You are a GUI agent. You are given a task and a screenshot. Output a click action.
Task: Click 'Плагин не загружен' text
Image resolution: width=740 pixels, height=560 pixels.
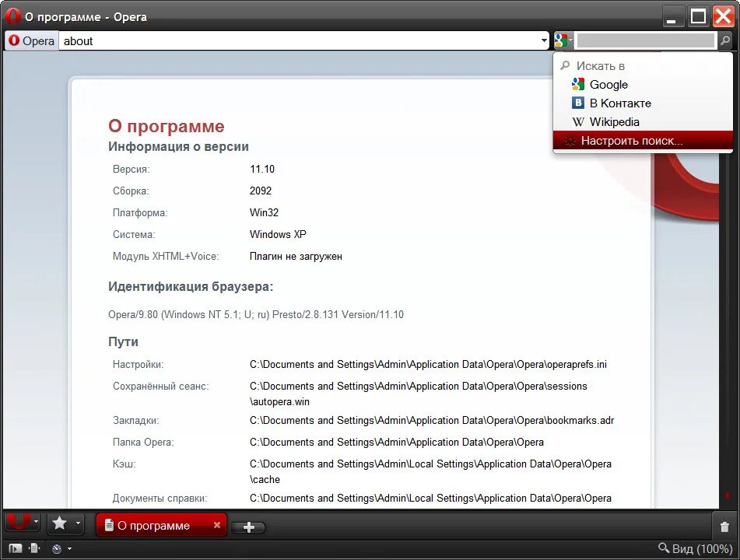[296, 256]
